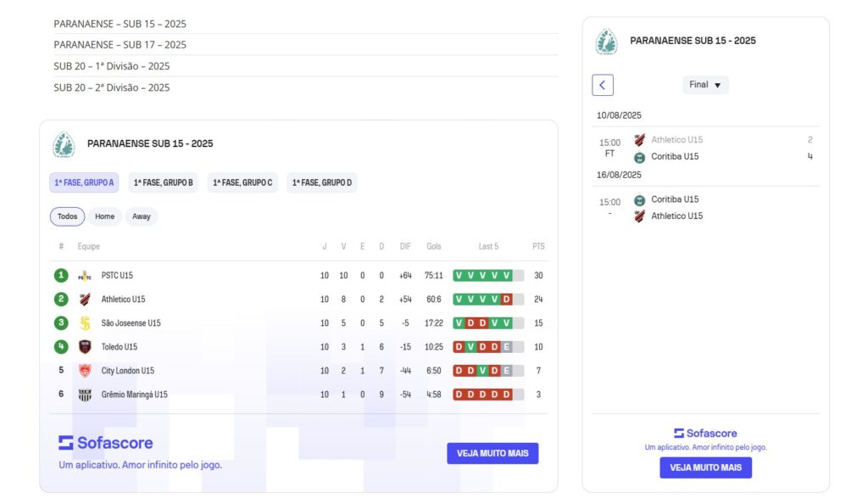The height and width of the screenshot is (504, 868).
Task: Click federation logo in standings widget header
Action: [64, 144]
